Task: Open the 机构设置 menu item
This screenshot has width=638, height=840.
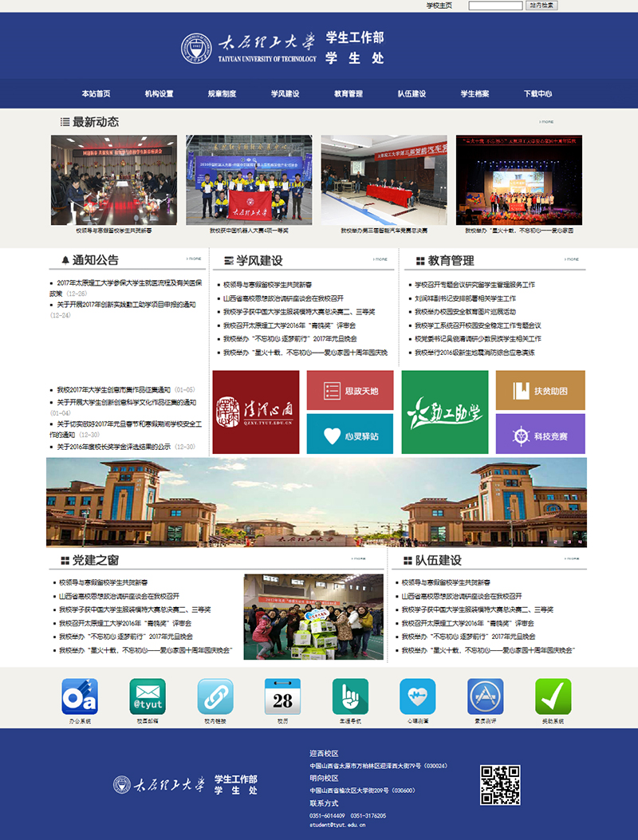Action: click(159, 94)
